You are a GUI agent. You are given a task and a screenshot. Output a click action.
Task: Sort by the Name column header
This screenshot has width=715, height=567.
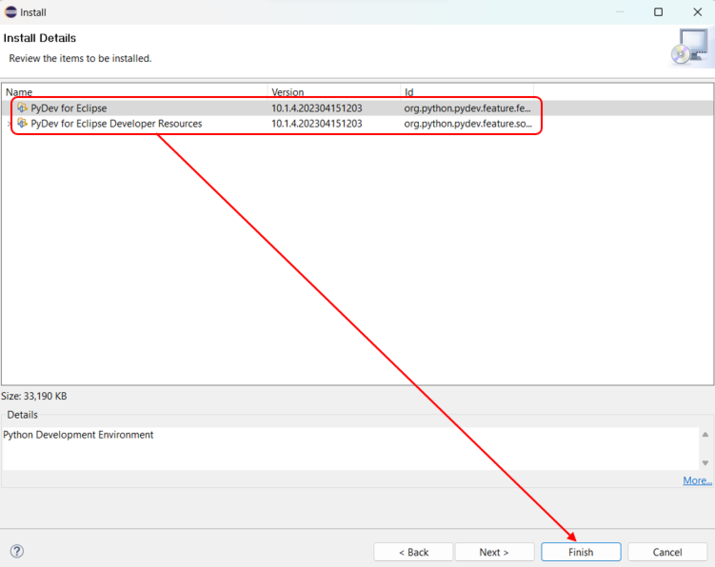tap(135, 92)
